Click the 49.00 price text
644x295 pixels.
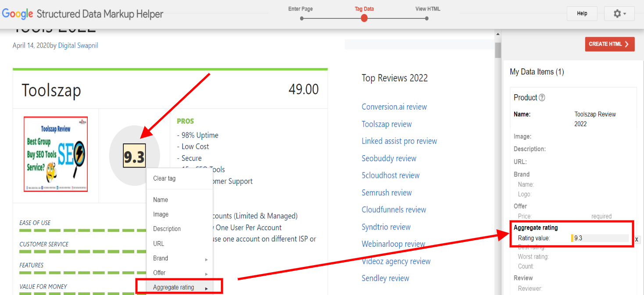pyautogui.click(x=304, y=89)
